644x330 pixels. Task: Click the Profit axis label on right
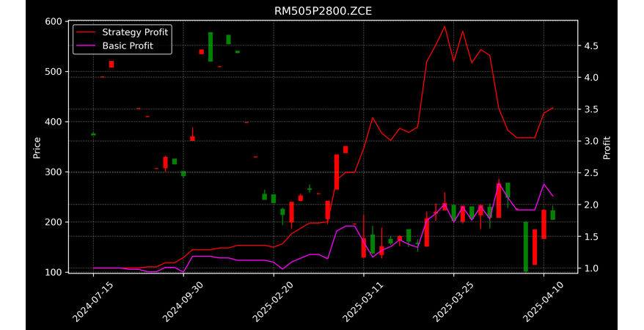tap(607, 147)
